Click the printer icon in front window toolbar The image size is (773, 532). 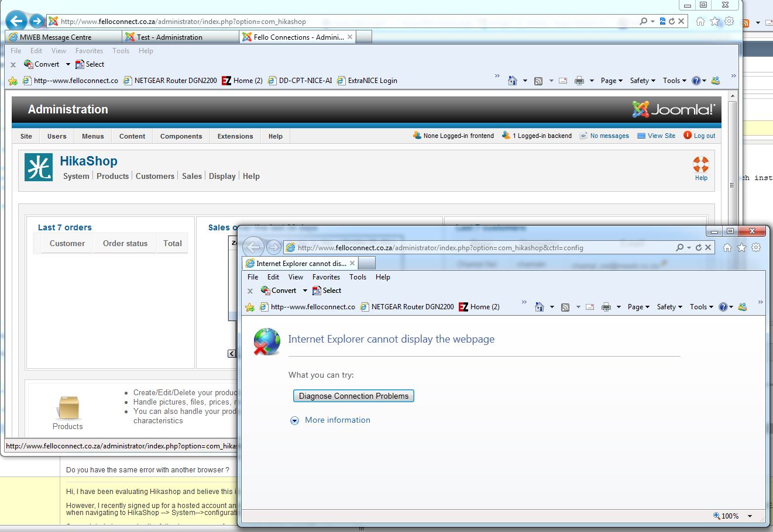[x=606, y=307]
